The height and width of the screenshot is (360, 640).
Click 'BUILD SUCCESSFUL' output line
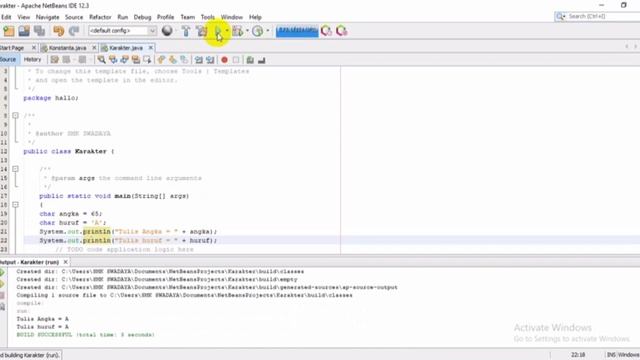pyautogui.click(x=85, y=335)
